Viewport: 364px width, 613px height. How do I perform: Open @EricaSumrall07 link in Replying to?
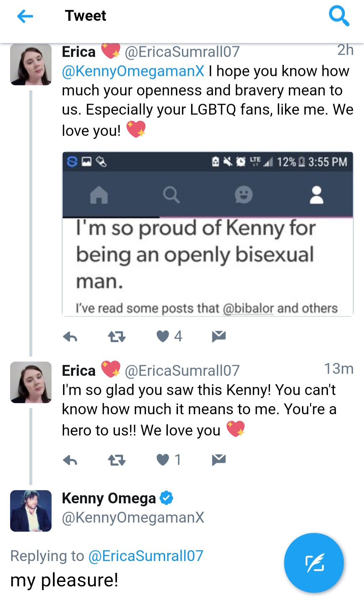(x=146, y=556)
